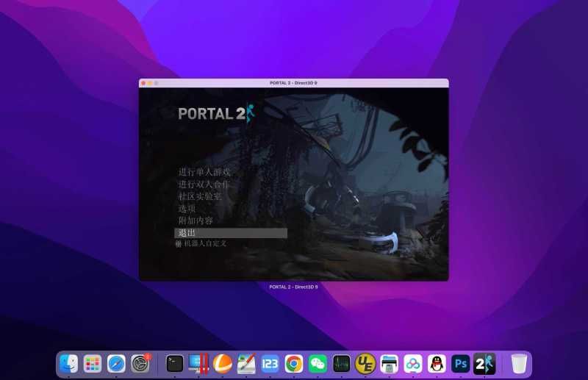Open Parallels Desktop Dock icon

click(x=198, y=364)
